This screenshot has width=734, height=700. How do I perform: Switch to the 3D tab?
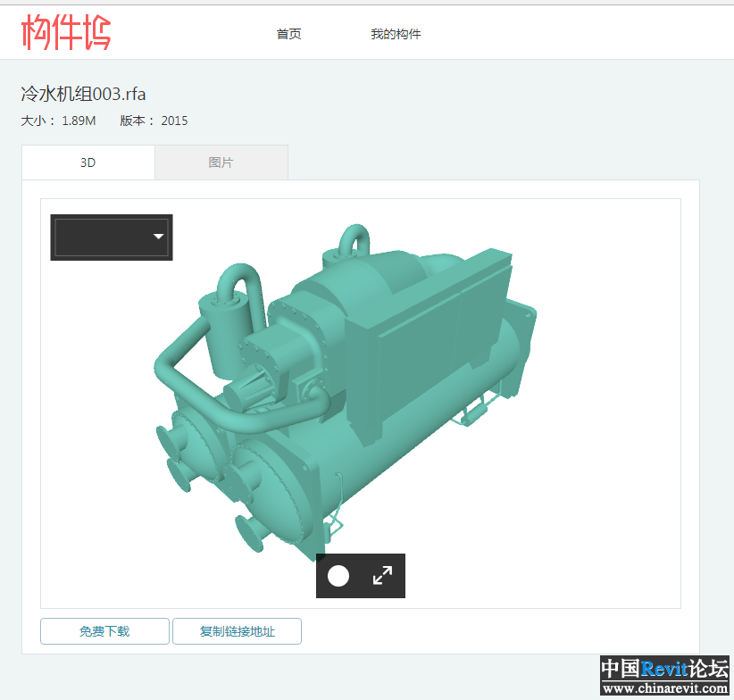(88, 162)
